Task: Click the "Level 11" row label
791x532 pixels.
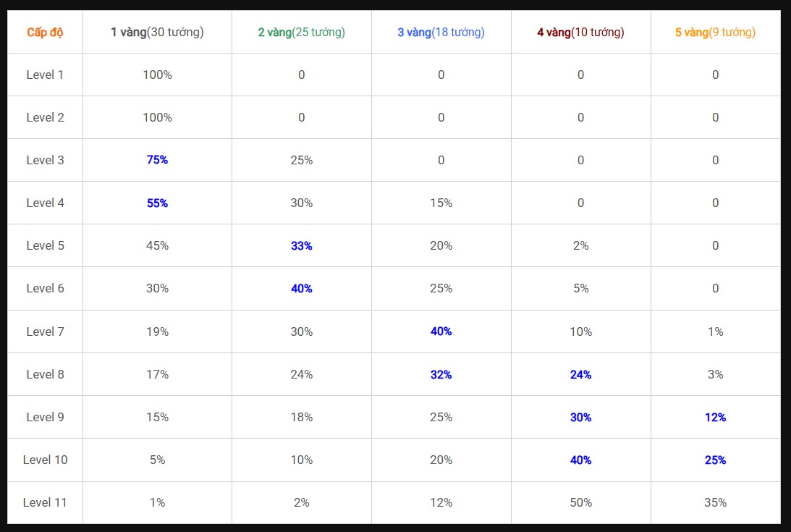Action: pyautogui.click(x=45, y=502)
